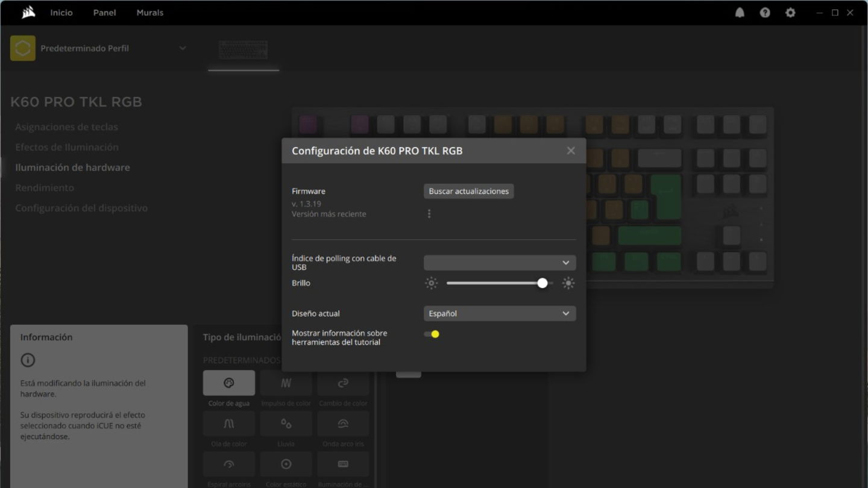Click the green spacebar-row wide key
Viewport: 868px width, 488px height.
(x=649, y=236)
